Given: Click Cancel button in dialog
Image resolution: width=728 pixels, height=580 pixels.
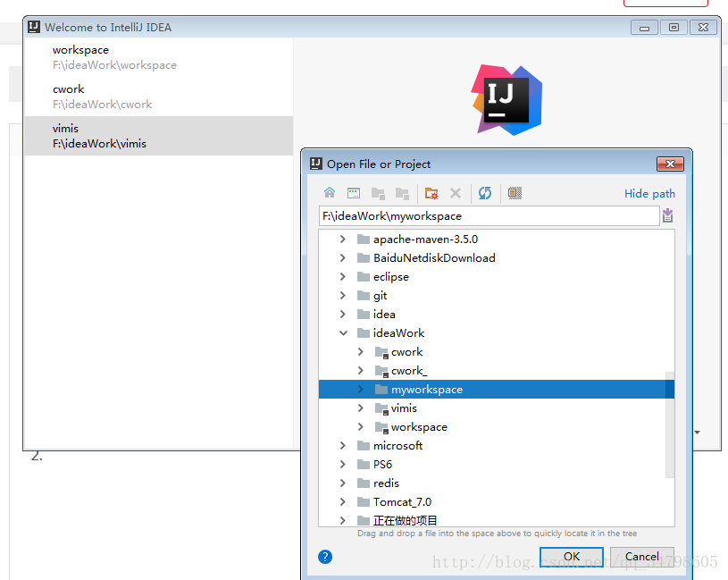Looking at the screenshot, I should click(x=641, y=556).
